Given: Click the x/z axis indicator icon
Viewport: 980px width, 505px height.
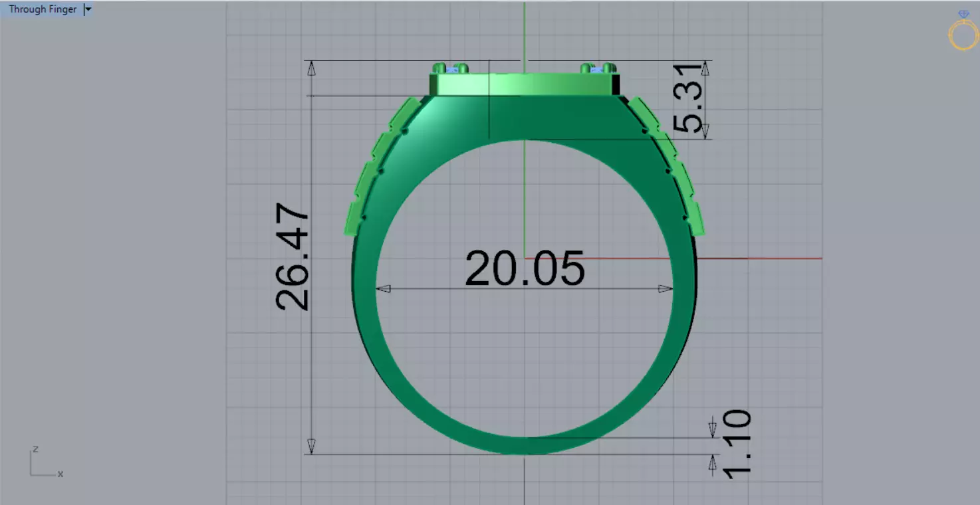Looking at the screenshot, I should coord(46,462).
